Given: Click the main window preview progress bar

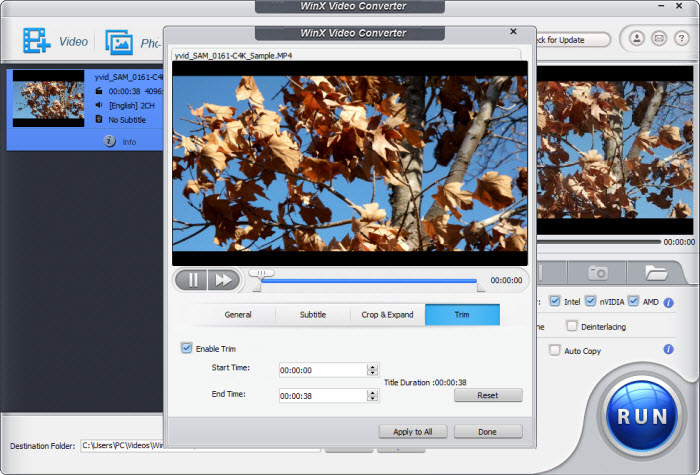Looking at the screenshot, I should (x=598, y=242).
